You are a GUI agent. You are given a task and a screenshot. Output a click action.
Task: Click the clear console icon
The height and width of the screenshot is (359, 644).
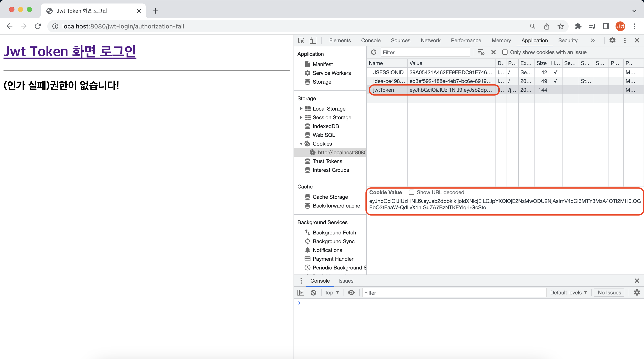[313, 292]
